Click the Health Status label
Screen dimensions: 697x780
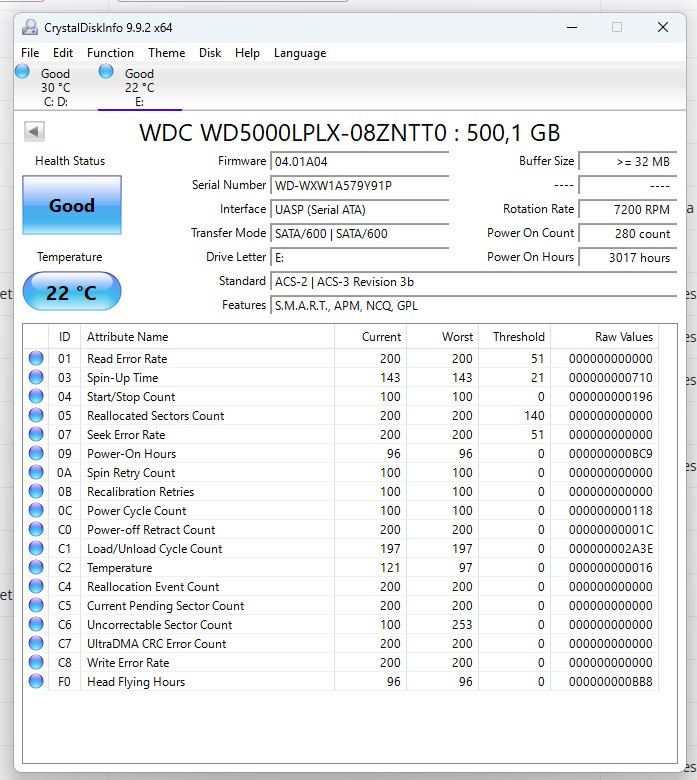tap(70, 161)
